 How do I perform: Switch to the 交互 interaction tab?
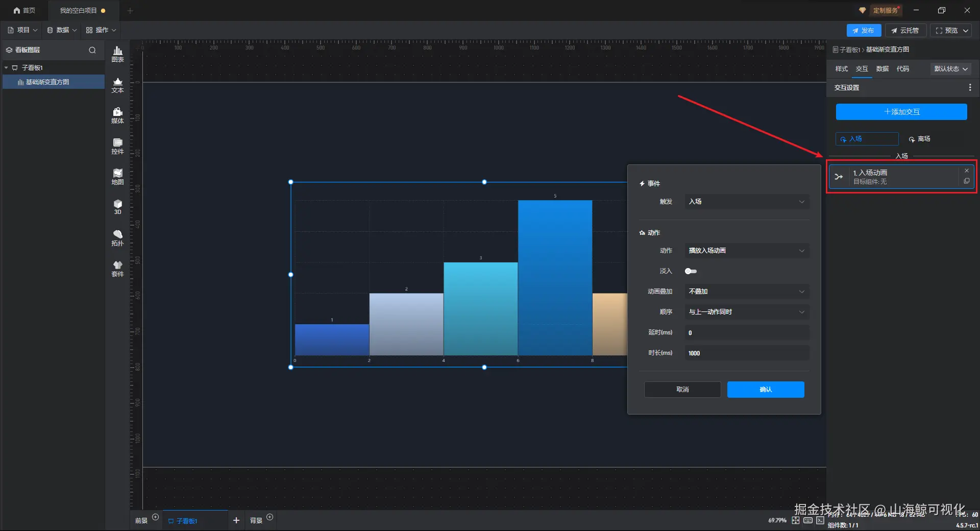[862, 69]
